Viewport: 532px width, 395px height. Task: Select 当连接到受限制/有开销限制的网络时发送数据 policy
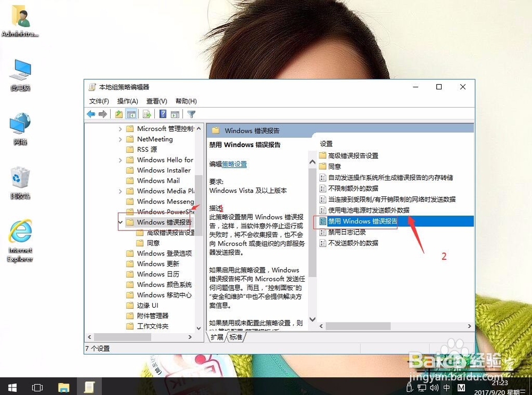pos(388,199)
